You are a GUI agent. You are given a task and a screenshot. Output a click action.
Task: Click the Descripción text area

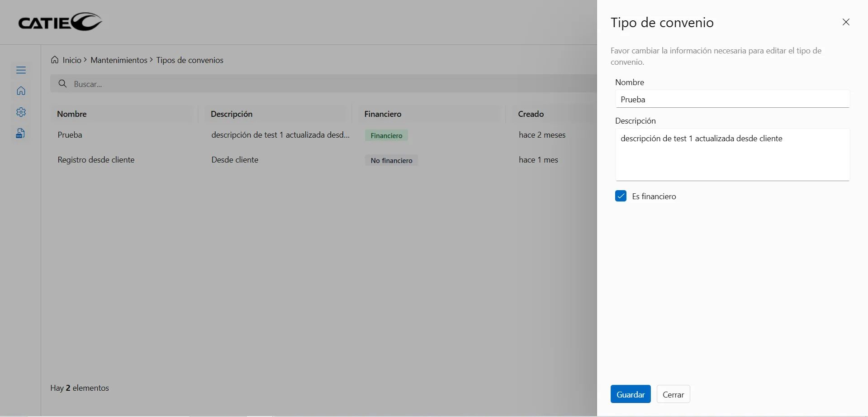[732, 154]
